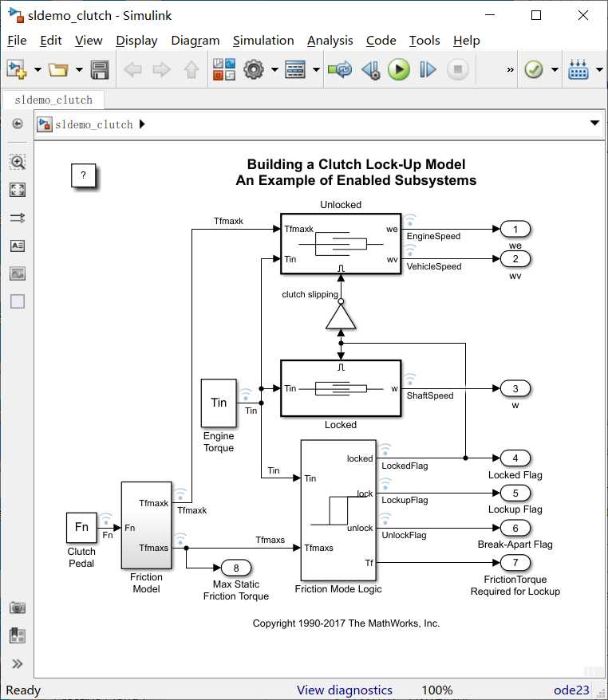Open the Library Browser icon

tap(224, 69)
